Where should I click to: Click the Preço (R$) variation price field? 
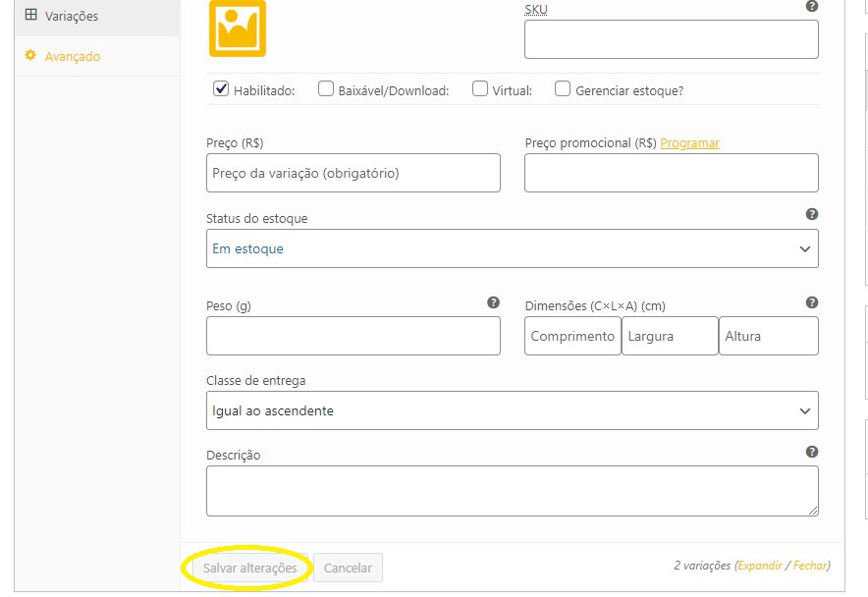(353, 173)
